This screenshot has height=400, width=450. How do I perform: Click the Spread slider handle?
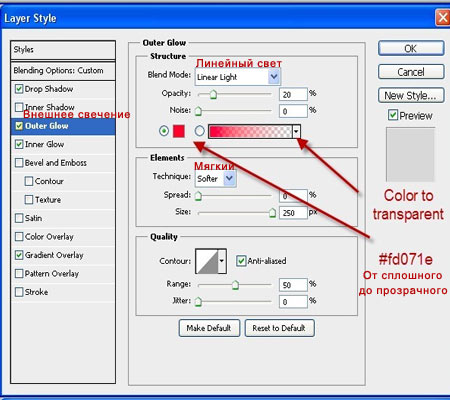tap(198, 196)
